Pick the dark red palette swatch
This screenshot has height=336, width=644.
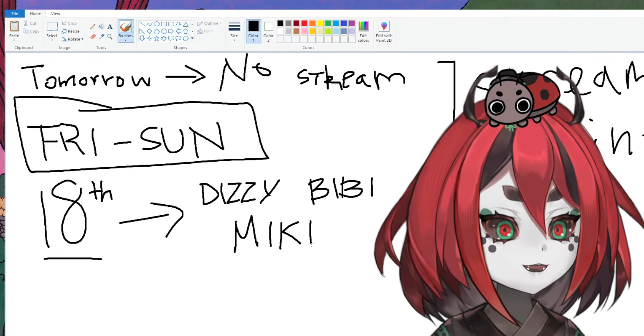pos(296,24)
